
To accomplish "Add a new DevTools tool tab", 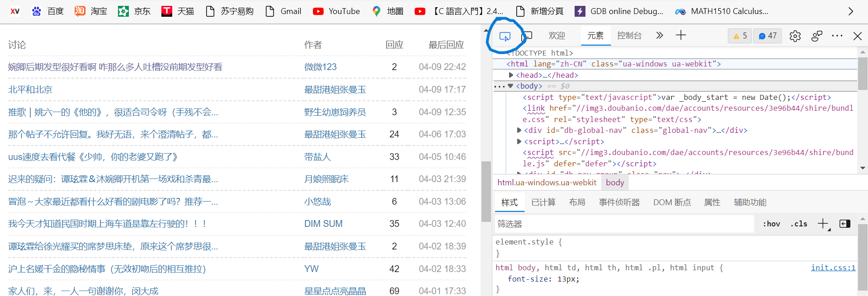I will [681, 35].
